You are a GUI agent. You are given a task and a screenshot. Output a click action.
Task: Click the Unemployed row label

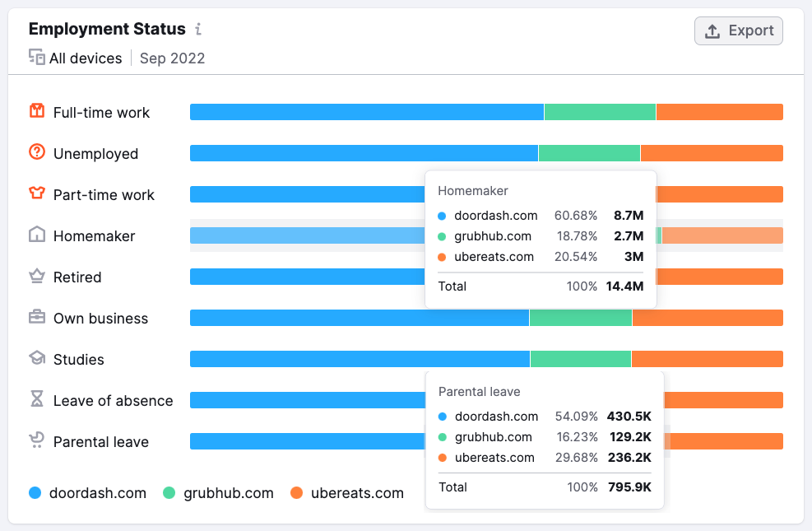pos(95,154)
